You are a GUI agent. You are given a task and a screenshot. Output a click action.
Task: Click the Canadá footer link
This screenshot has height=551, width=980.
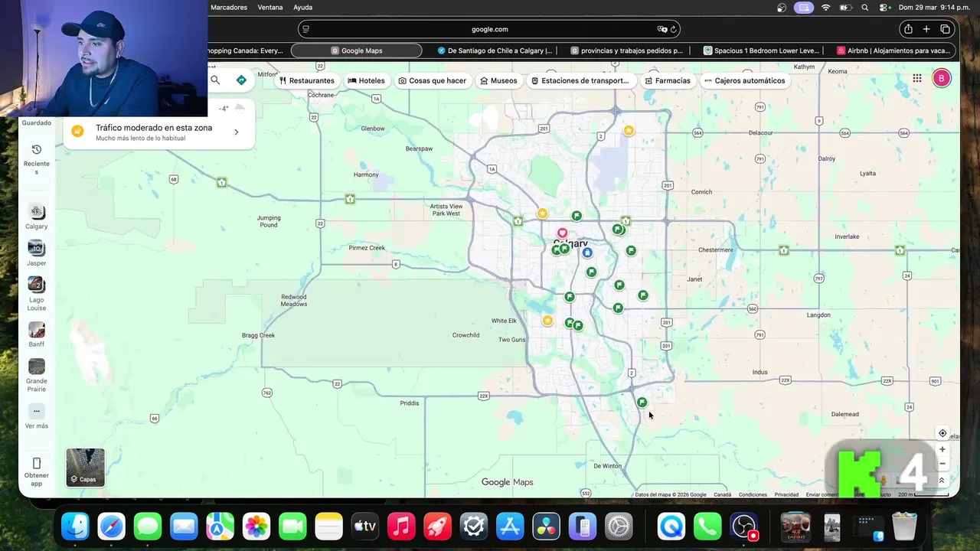[x=722, y=494]
